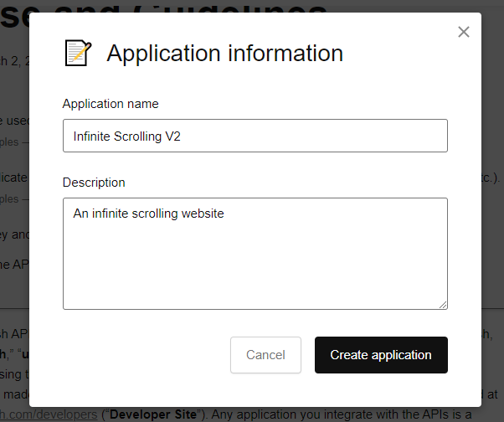Click the Description label
This screenshot has height=422, width=504.
pyautogui.click(x=94, y=183)
